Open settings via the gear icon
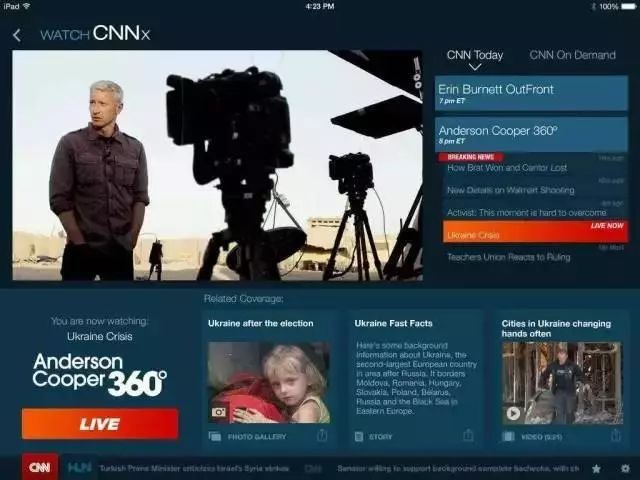Viewport: 640px width, 480px height. pos(625,468)
